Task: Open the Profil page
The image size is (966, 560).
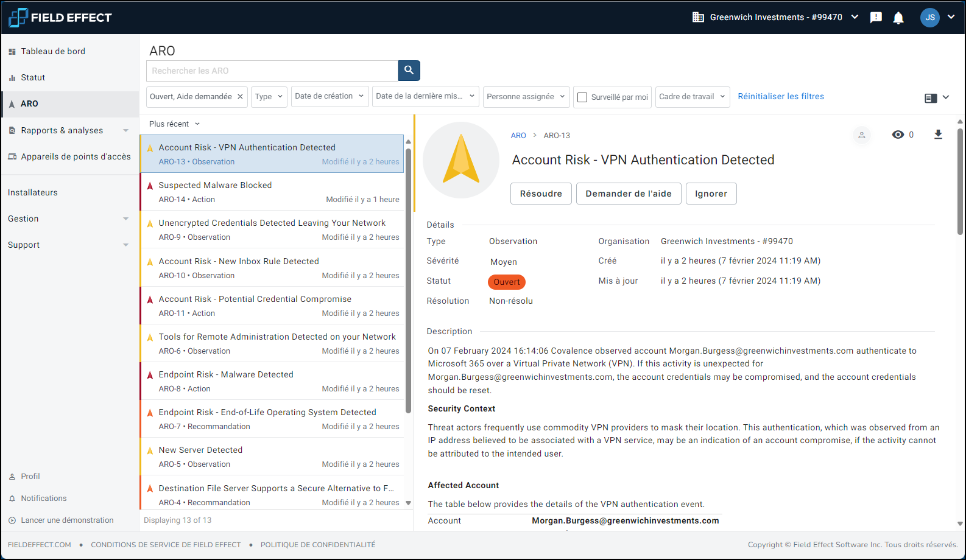Action: 30,477
